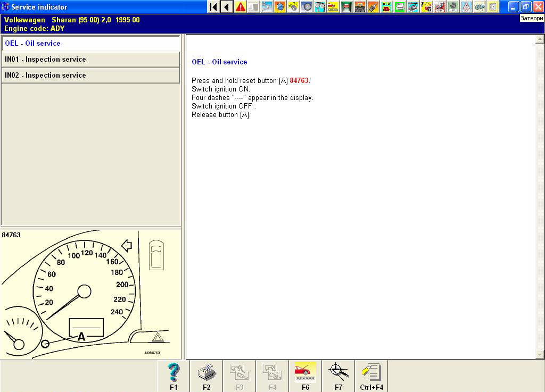Open the vehicle lift toolbar icon

click(x=346, y=7)
